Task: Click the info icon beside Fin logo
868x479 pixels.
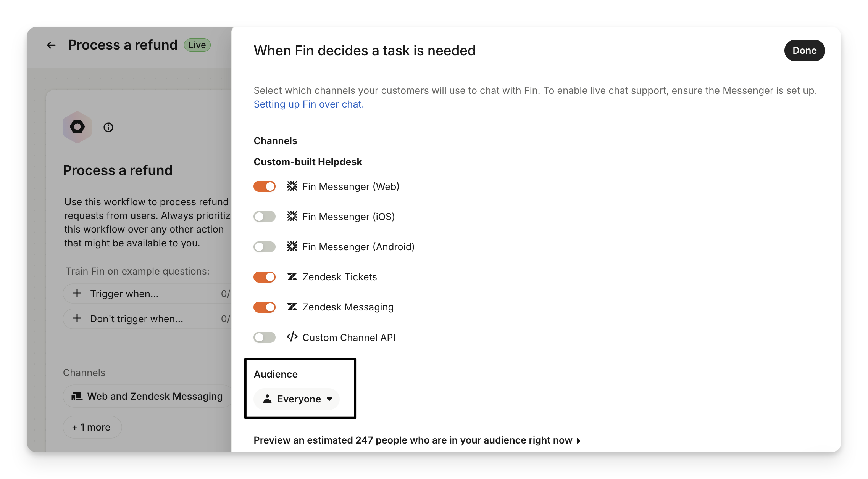Action: pyautogui.click(x=108, y=127)
